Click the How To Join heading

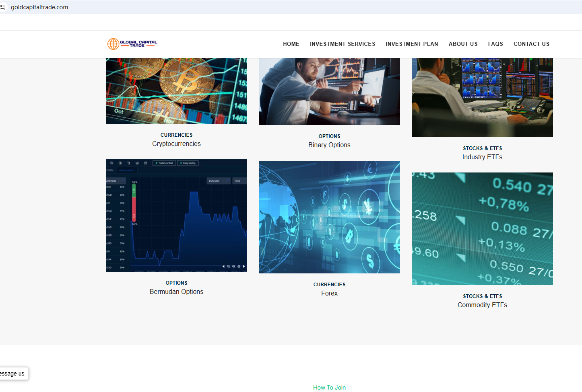coord(329,388)
